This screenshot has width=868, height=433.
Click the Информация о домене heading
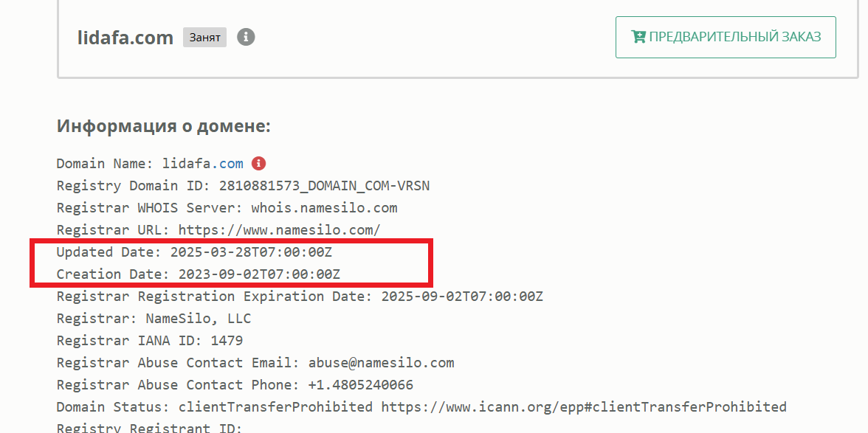164,126
